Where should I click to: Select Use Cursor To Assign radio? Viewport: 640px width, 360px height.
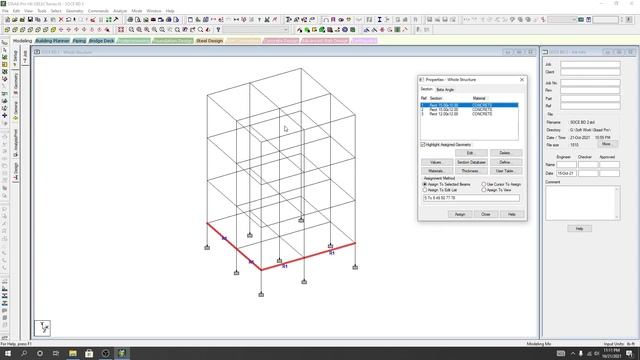[x=484, y=184]
